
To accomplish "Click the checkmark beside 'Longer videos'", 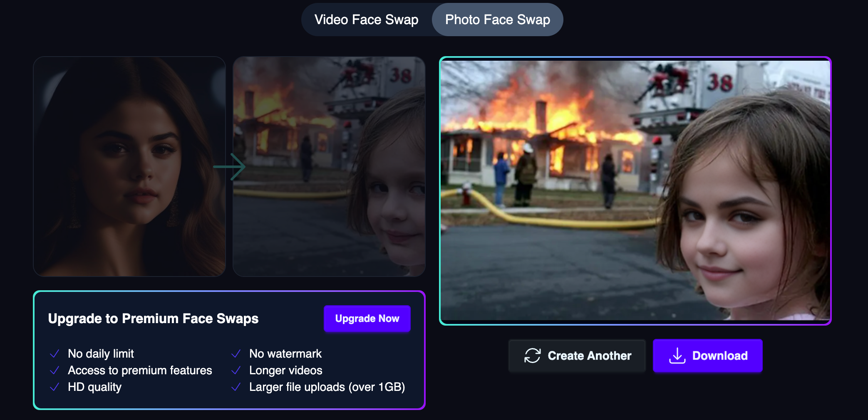I will click(x=236, y=370).
